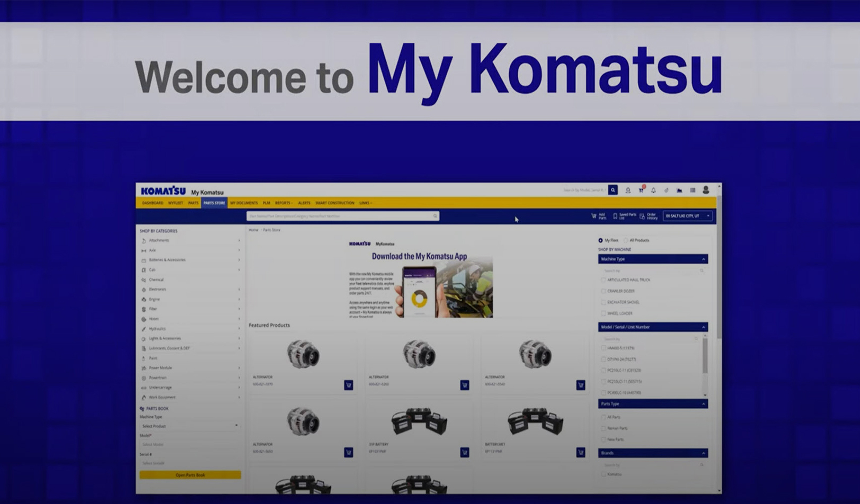Open the Reports menu
The image size is (860, 504).
click(283, 203)
